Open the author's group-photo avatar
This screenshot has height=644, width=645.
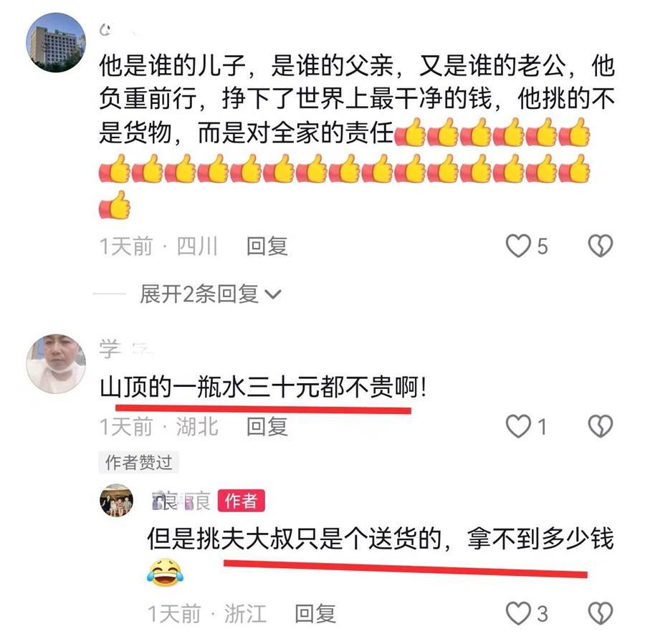(x=116, y=500)
